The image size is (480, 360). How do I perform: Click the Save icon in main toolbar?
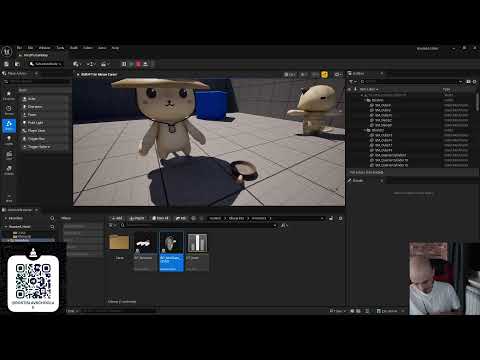click(x=6, y=64)
